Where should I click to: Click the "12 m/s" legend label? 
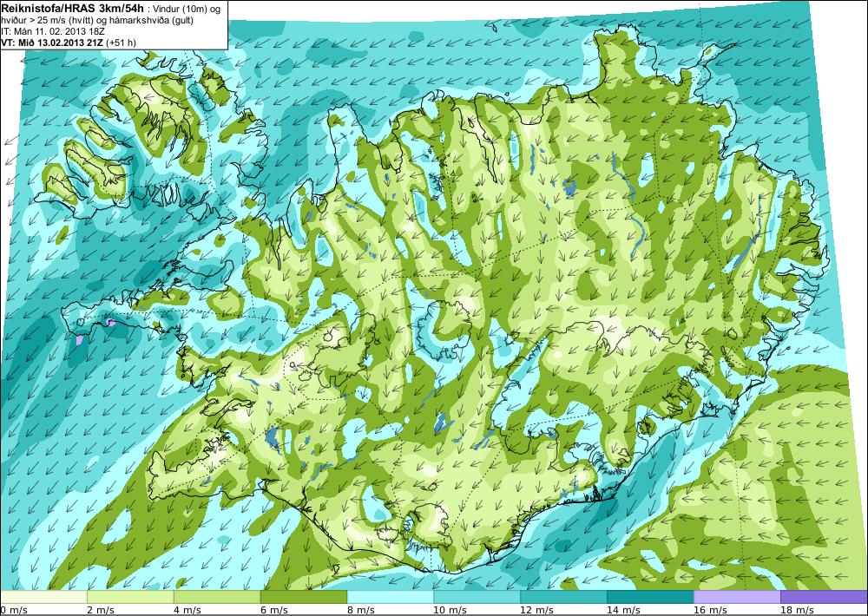click(537, 610)
